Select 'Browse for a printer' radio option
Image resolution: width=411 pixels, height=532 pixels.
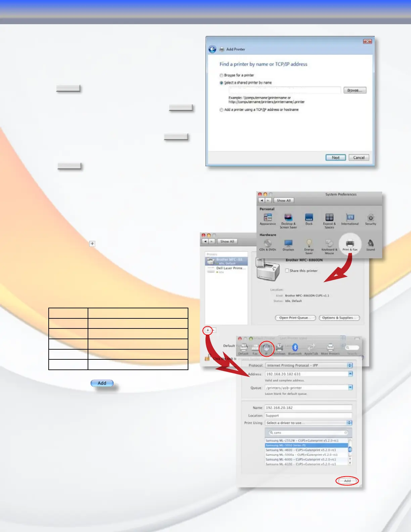pos(221,75)
